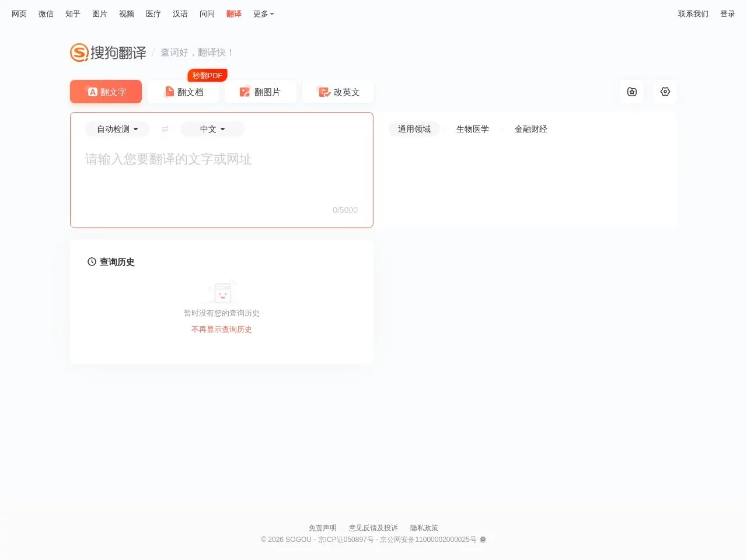Click the 搜狗翻译 logo

108,52
